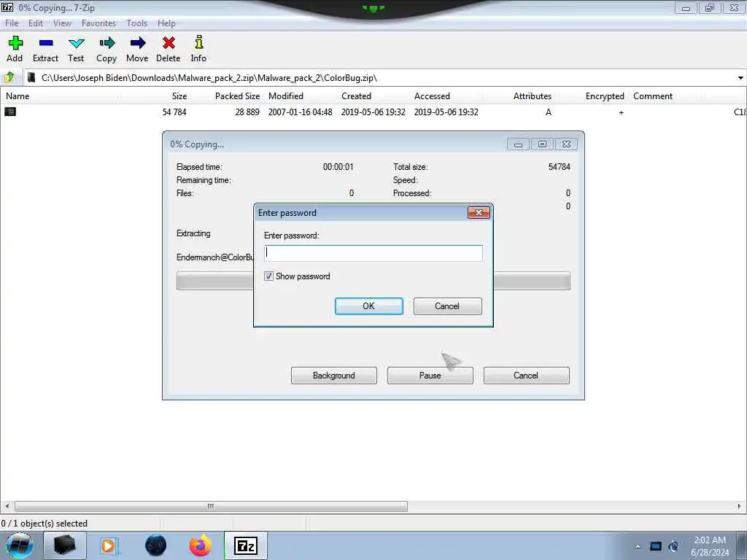Expand the address bar path dropdown
747x560 pixels.
tap(740, 77)
